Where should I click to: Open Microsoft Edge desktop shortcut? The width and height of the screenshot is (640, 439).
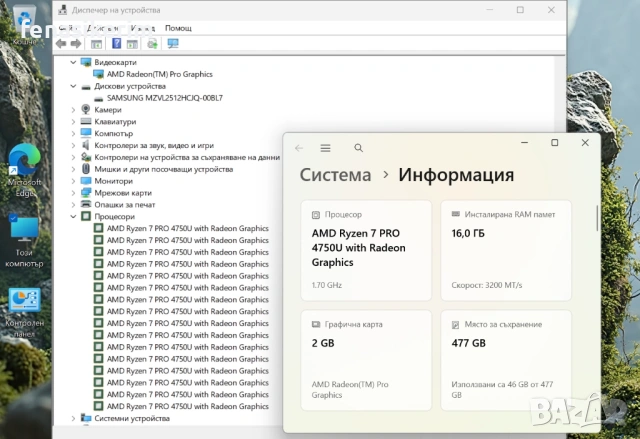24,170
